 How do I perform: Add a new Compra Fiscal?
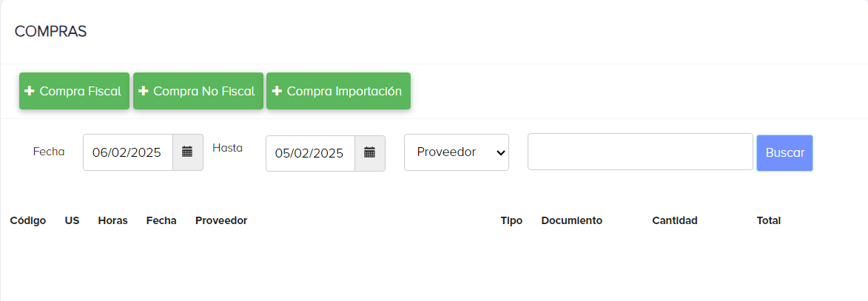tap(74, 91)
